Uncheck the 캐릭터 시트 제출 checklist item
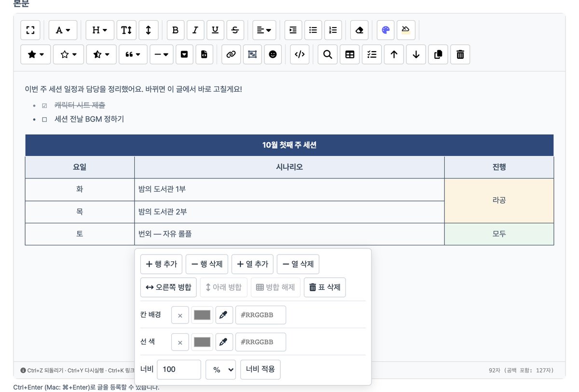 click(x=44, y=105)
